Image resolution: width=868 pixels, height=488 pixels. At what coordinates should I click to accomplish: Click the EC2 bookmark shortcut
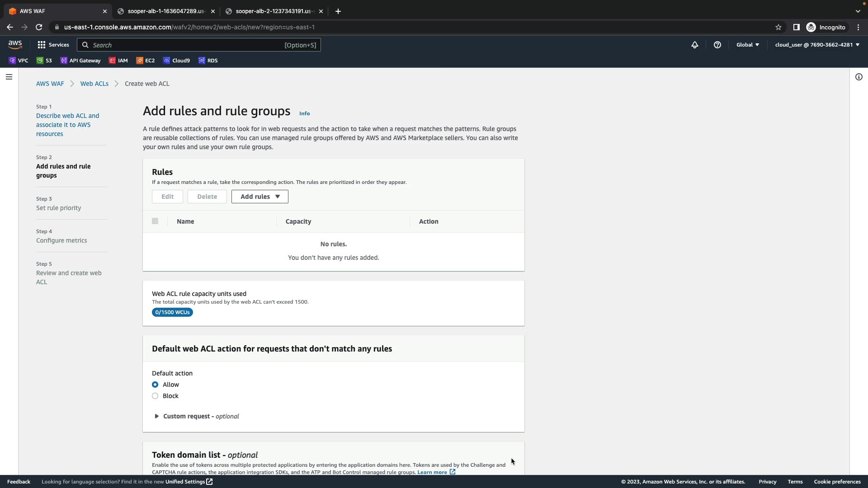tap(146, 61)
